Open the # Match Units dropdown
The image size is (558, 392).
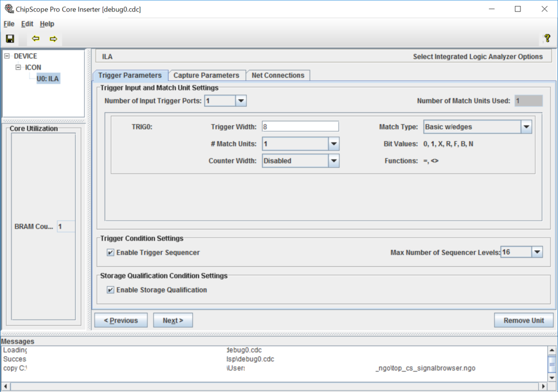[x=333, y=144]
